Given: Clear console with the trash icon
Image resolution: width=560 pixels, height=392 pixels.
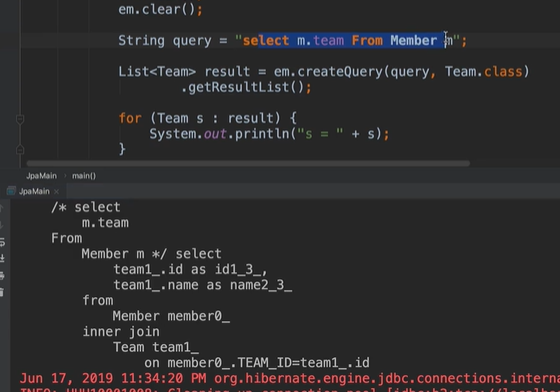Looking at the screenshot, I should [x=2, y=292].
